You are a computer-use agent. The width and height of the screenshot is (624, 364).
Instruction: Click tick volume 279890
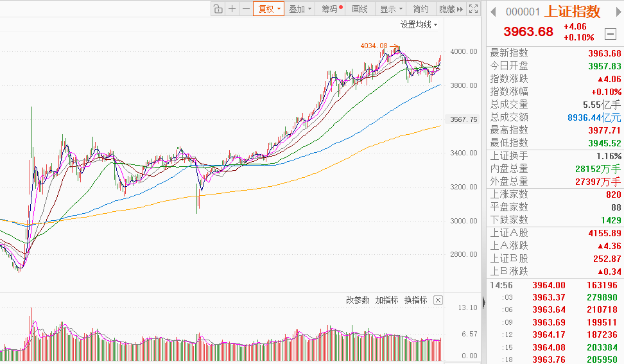(x=602, y=298)
